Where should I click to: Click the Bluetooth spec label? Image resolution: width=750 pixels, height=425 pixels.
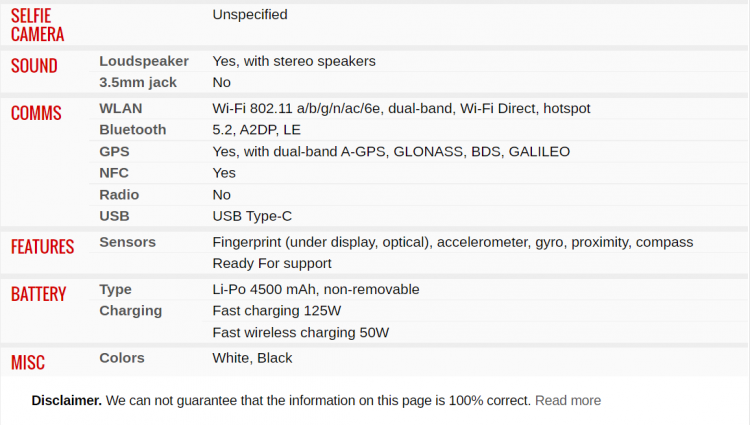coord(133,130)
